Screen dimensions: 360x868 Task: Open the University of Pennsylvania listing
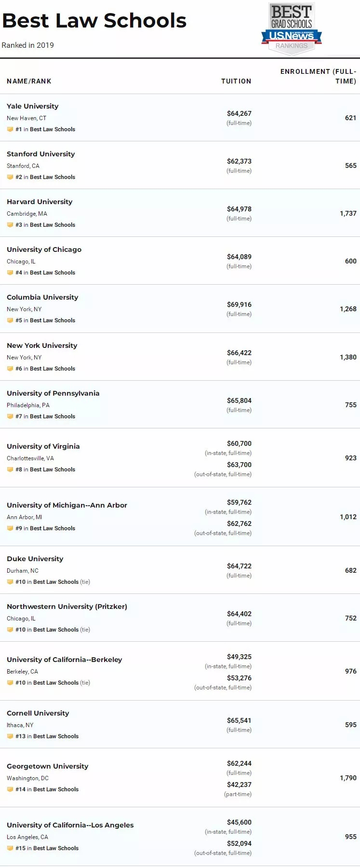point(53,393)
